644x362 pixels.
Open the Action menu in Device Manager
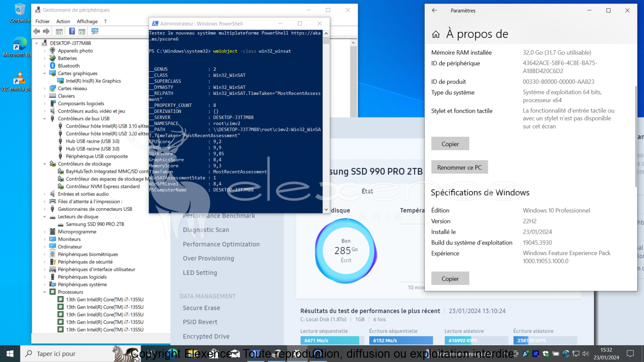[x=63, y=21]
